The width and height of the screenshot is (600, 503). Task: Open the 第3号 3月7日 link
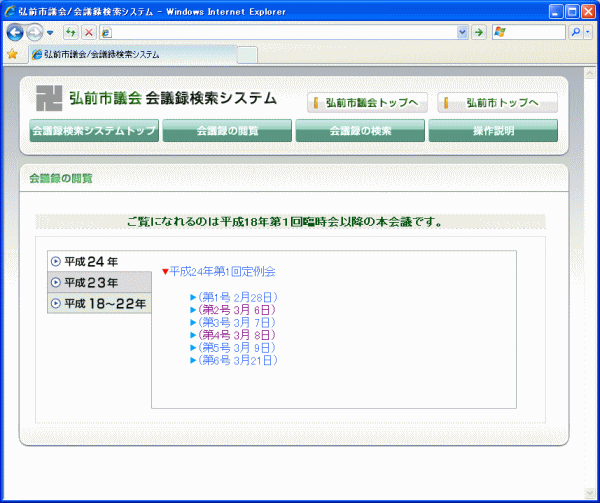point(237,322)
